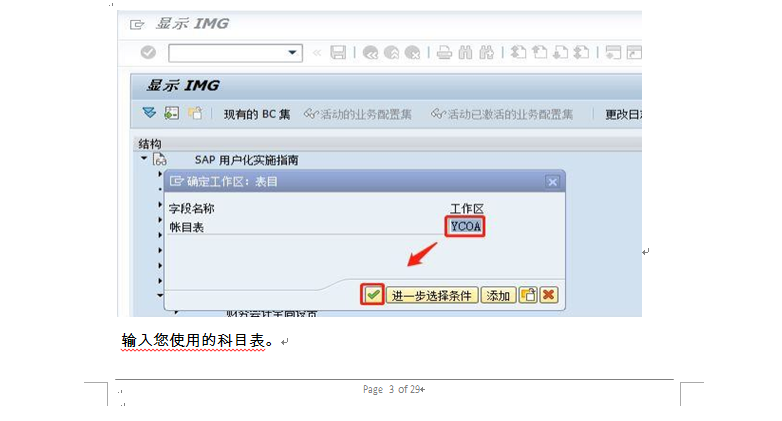This screenshot has width=782, height=421.
Task: Click the 结构 column header
Action: tap(150, 144)
